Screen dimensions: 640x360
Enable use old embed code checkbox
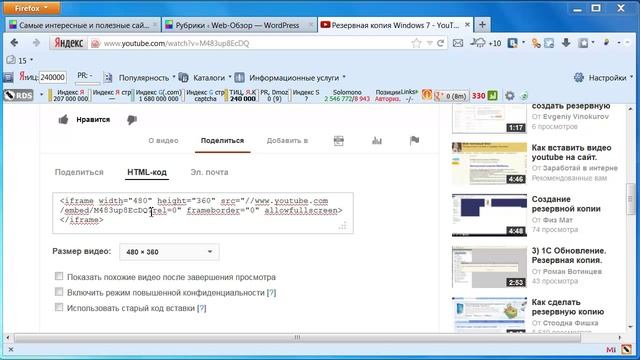tap(59, 307)
